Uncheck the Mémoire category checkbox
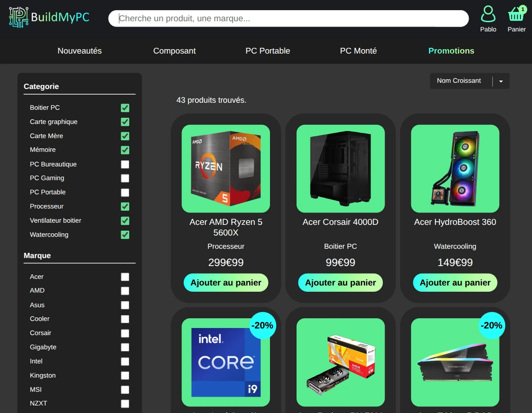532x413 pixels. [125, 150]
